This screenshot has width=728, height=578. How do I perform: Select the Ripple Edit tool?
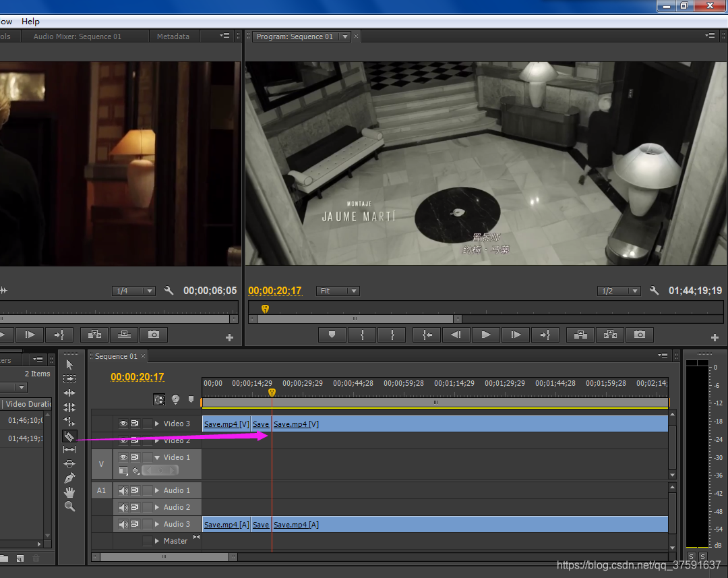69,393
